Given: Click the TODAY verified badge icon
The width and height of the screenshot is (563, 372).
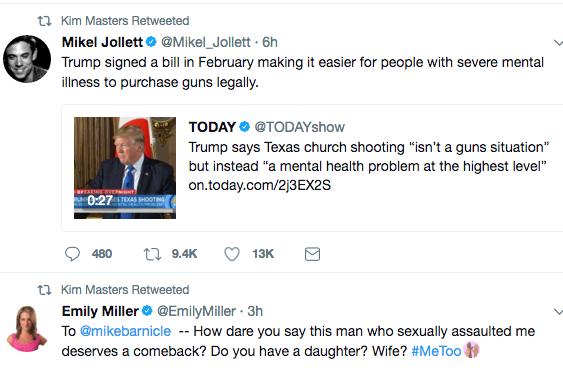Looking at the screenshot, I should click(x=245, y=126).
